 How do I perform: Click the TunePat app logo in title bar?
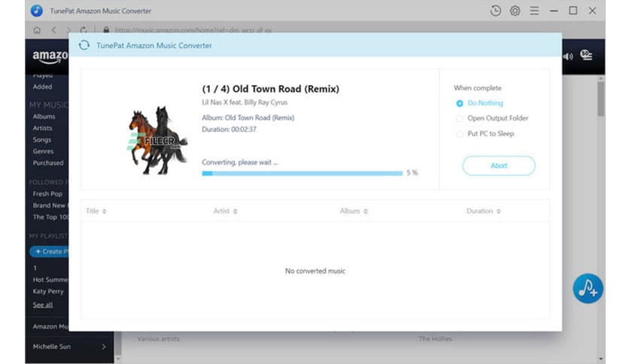point(37,11)
